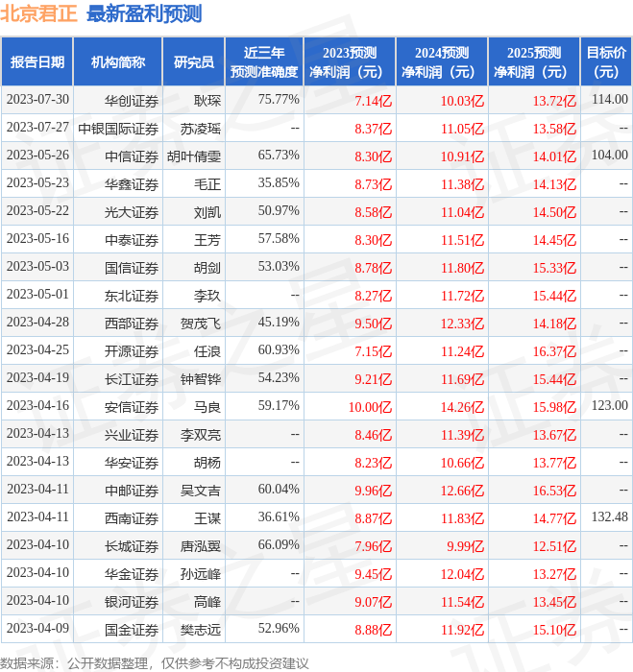Select the 近三年预测准确度 column header
The width and height of the screenshot is (633, 672).
[x=264, y=62]
